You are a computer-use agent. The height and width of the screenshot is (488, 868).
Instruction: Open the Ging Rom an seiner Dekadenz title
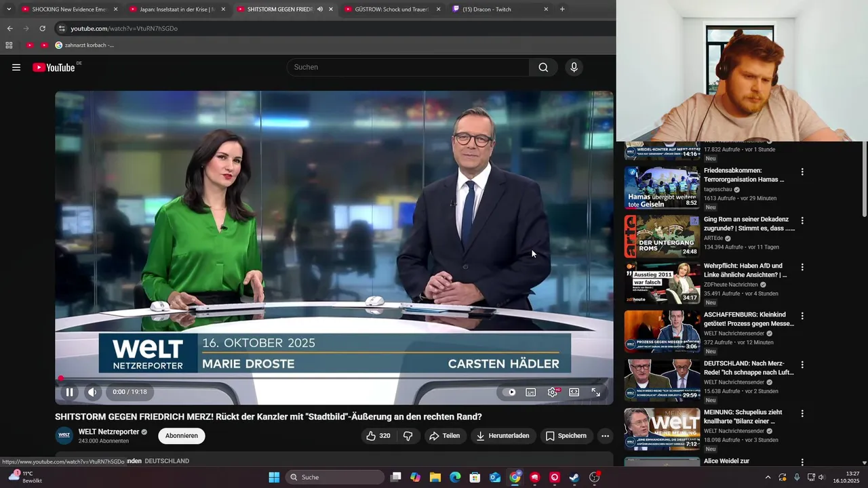pyautogui.click(x=749, y=224)
